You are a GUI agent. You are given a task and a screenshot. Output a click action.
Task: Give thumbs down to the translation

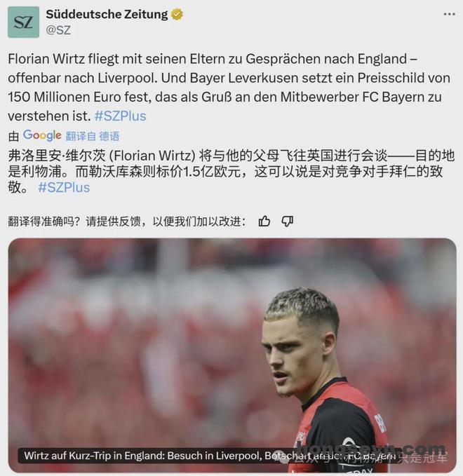[x=288, y=222]
